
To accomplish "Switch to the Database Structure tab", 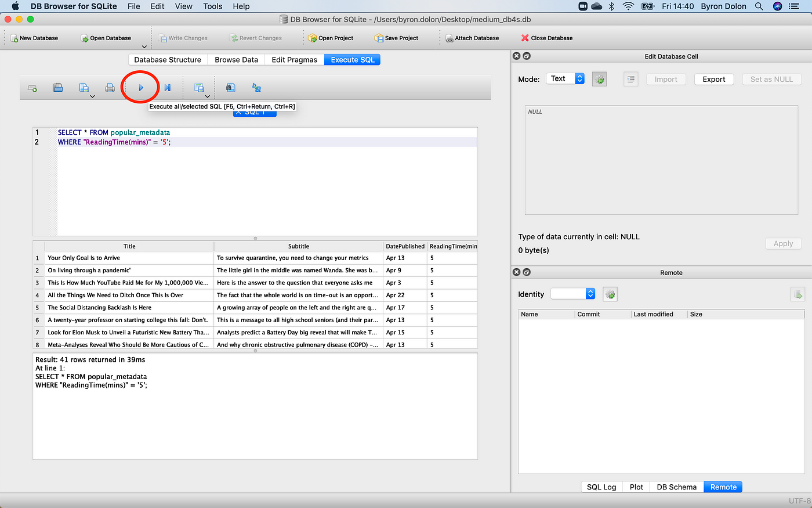I will tap(168, 60).
